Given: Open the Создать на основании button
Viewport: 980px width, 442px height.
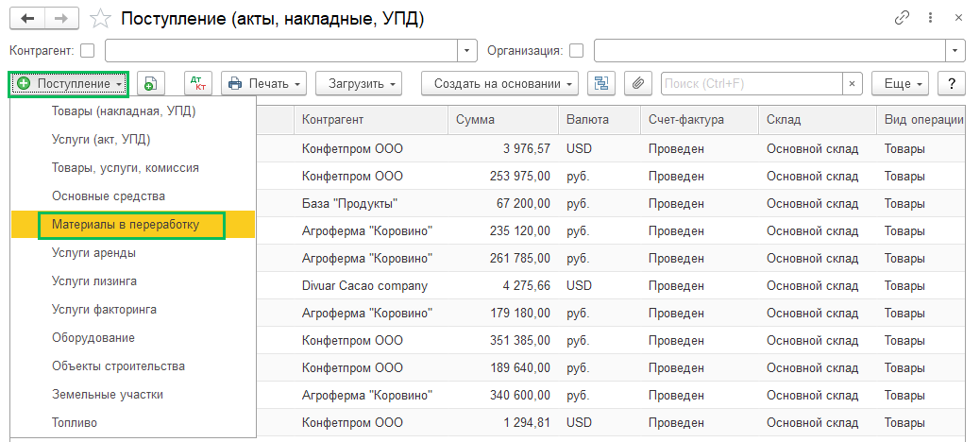Looking at the screenshot, I should pyautogui.click(x=500, y=83).
